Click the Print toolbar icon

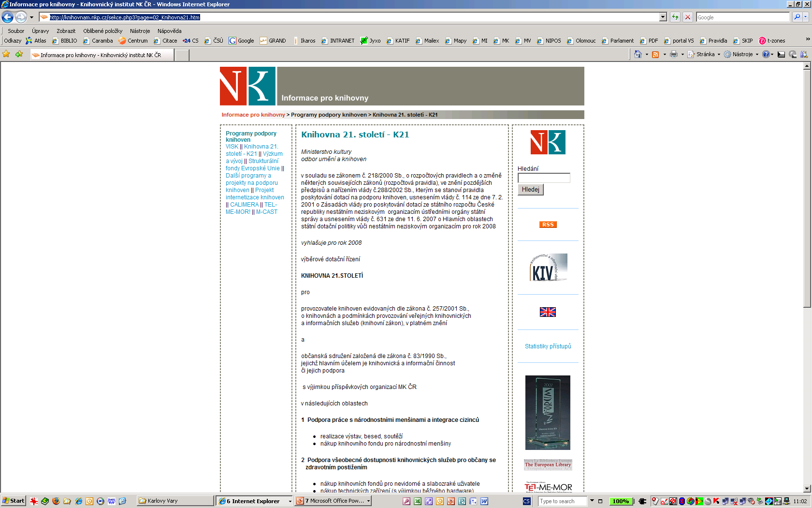pos(674,54)
